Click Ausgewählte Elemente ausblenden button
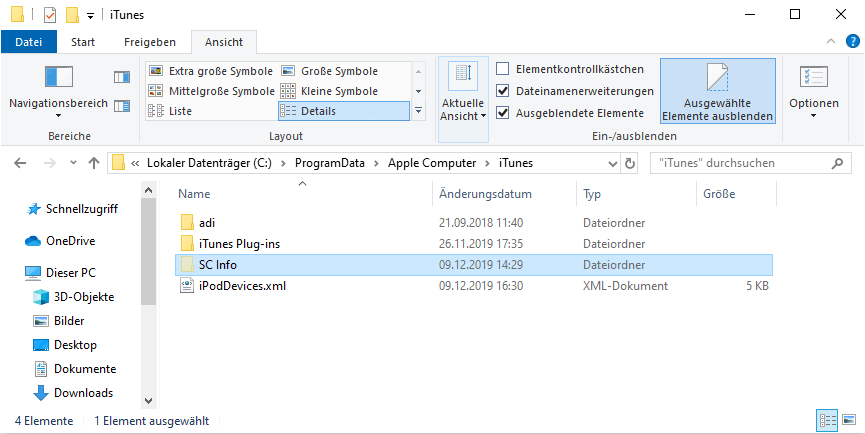Image resolution: width=865 pixels, height=434 pixels. 717,93
